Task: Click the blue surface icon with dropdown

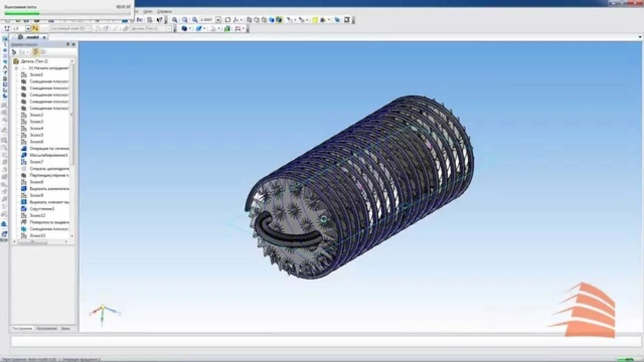Action: [199, 29]
